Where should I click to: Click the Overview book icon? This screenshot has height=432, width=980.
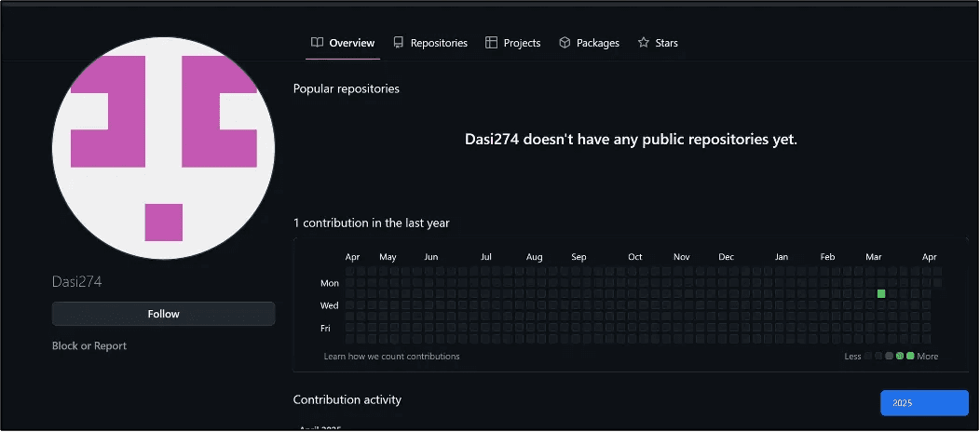tap(318, 43)
